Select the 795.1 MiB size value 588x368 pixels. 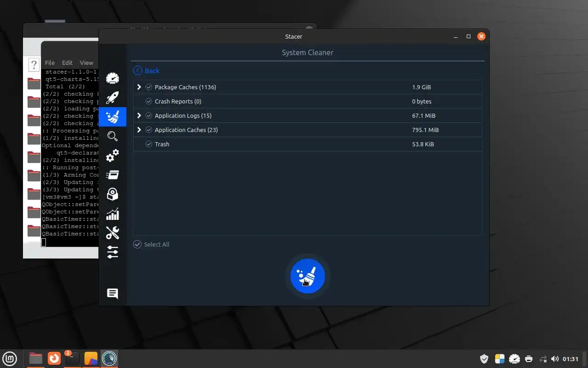425,130
